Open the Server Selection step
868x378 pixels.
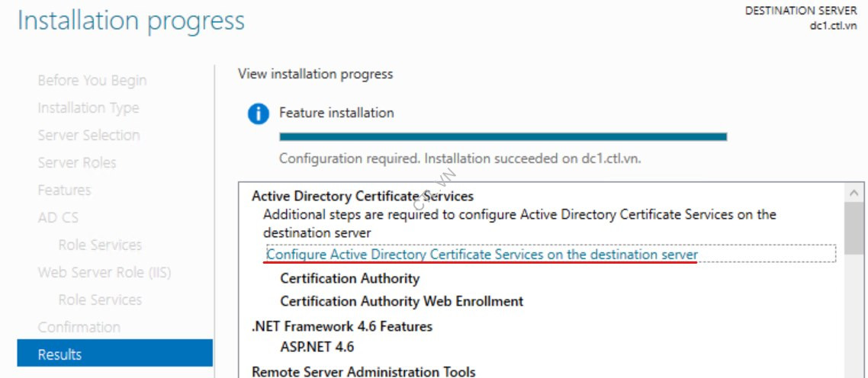click(x=88, y=136)
